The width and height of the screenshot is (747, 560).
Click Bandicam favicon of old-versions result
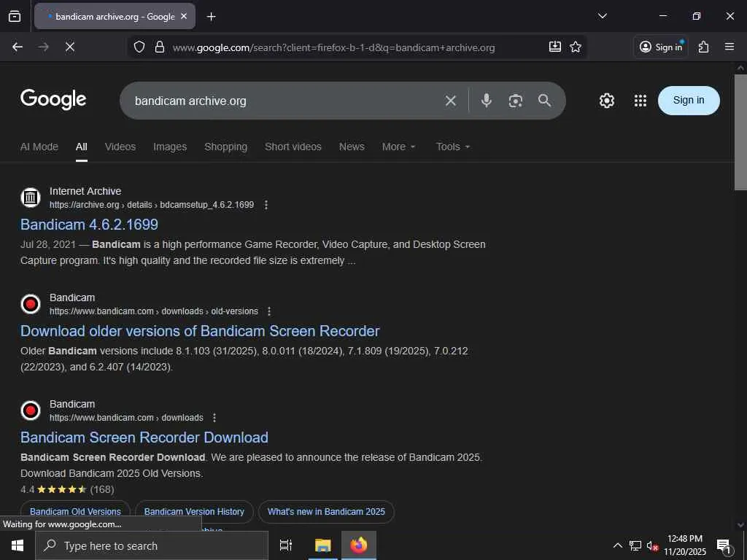coord(31,304)
